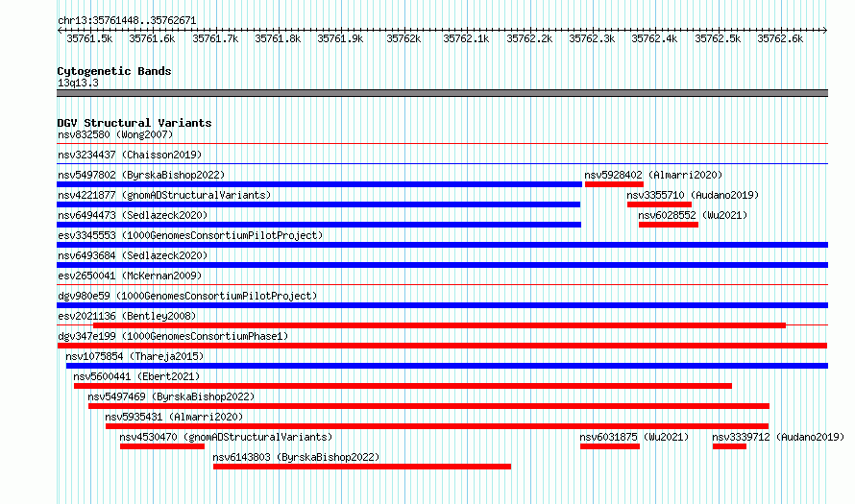This screenshot has width=855, height=504.
Task: Click ruler position 35762.4k
Action: click(x=654, y=38)
